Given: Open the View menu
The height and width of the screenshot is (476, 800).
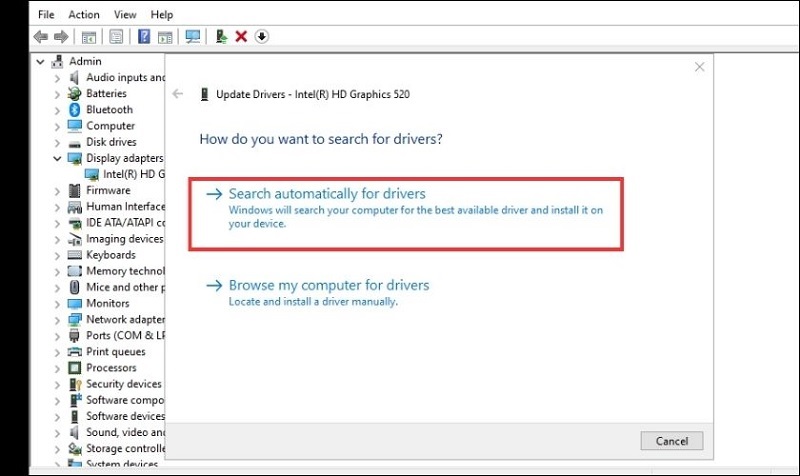Looking at the screenshot, I should click(125, 15).
